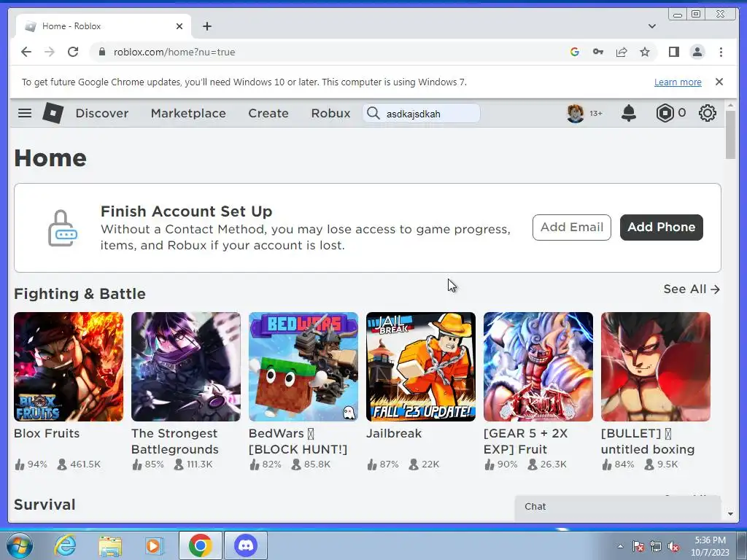Go back to the previous page

[x=26, y=52]
